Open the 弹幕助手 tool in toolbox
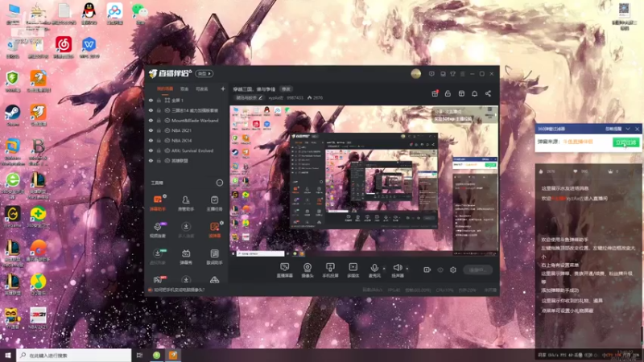644x362 pixels. 157,203
